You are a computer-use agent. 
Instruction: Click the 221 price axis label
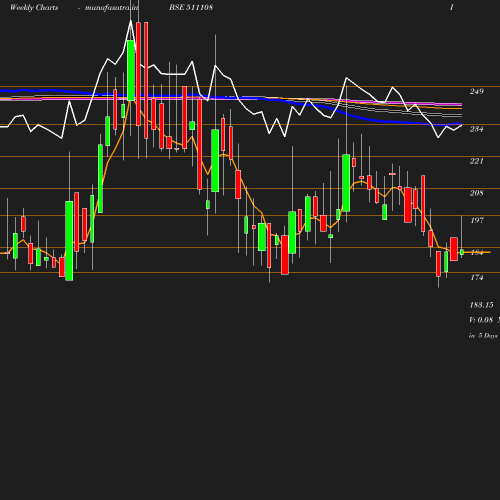[476, 161]
